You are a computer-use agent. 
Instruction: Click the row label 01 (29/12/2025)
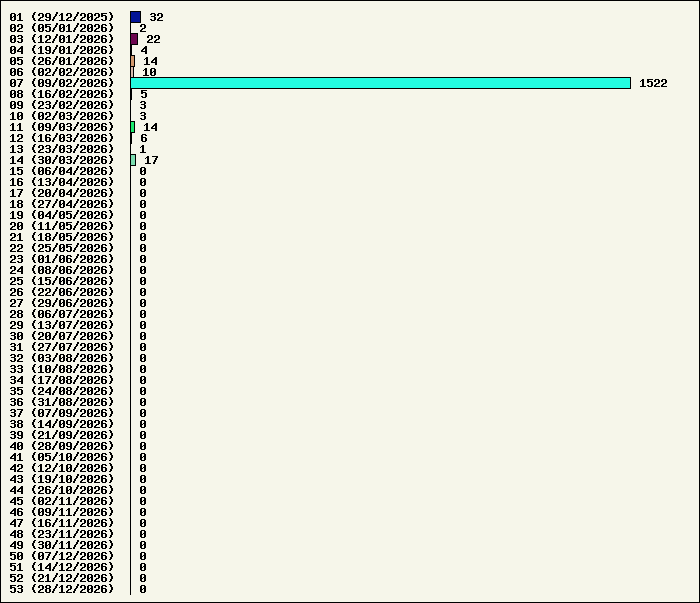click(x=62, y=17)
